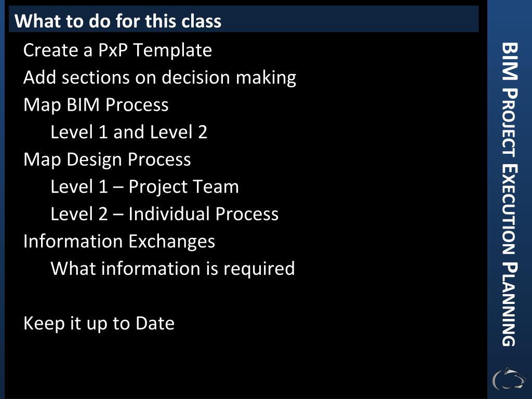The height and width of the screenshot is (399, 532).
Task: Click the word 'Planning' in the sidebar banner
Action: point(510,304)
